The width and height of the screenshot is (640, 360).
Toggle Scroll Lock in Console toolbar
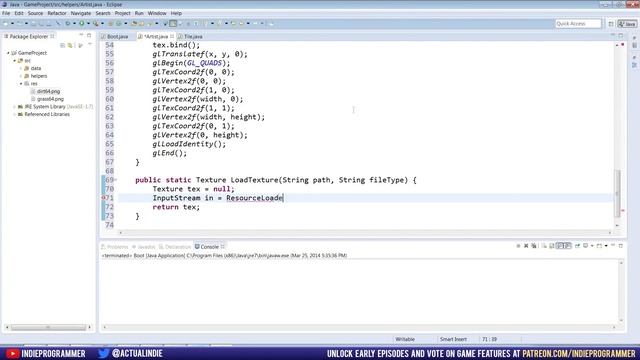pyautogui.click(x=552, y=246)
